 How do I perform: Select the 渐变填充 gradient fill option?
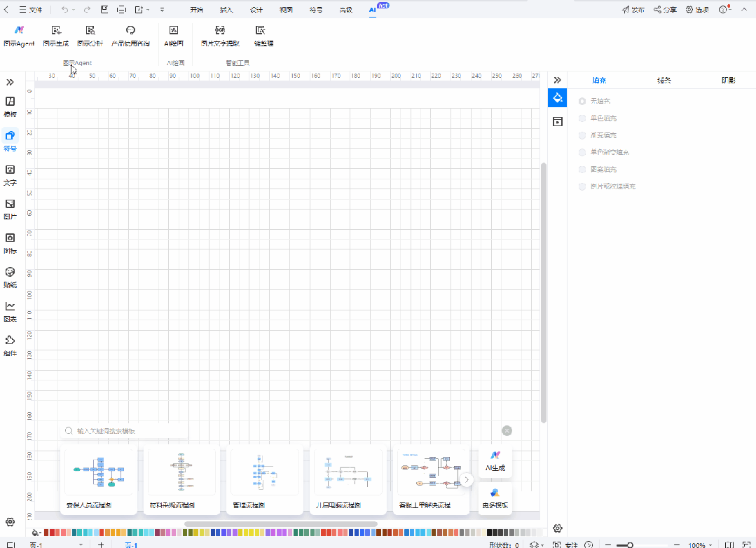(x=598, y=135)
